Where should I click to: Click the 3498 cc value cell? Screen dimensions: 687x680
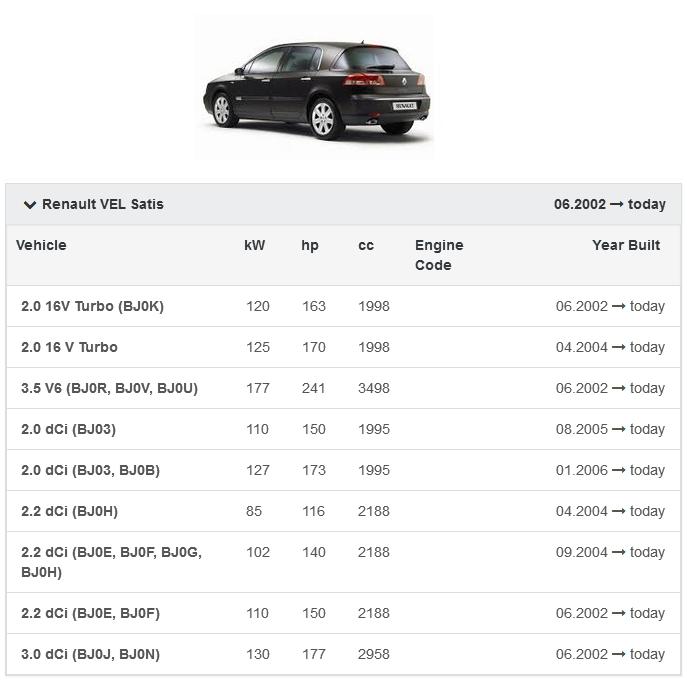pos(374,388)
